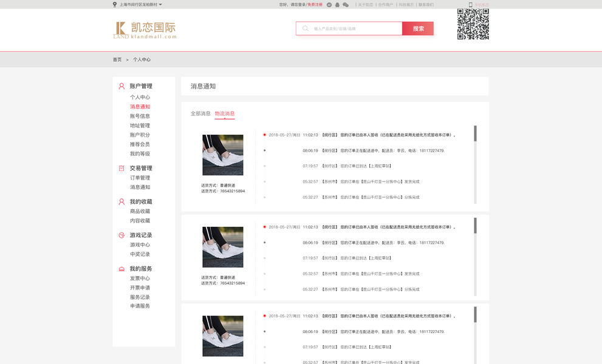Click the status dot next to 08:06:19 entry
Image resolution: width=602 pixels, height=364 pixels.
(x=263, y=150)
